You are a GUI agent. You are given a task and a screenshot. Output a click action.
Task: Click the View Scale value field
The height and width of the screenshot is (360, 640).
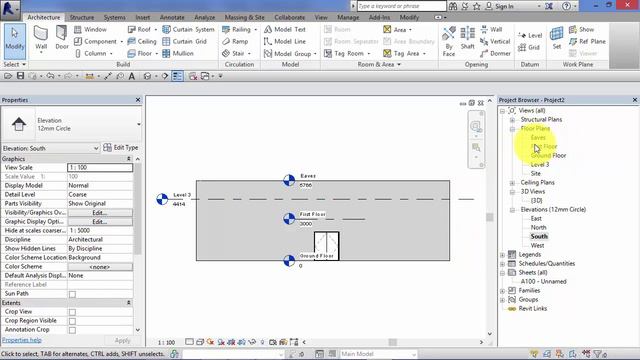click(x=100, y=167)
